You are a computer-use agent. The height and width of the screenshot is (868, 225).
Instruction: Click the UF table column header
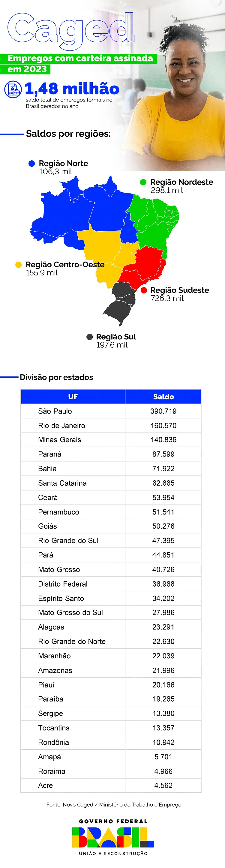point(73,396)
